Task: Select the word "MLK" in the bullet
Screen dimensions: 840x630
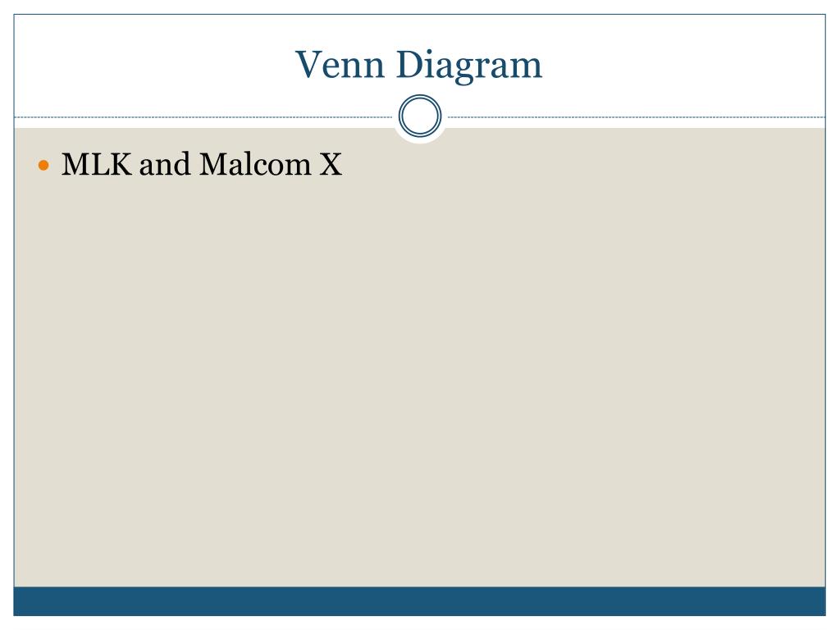Action: (x=97, y=164)
